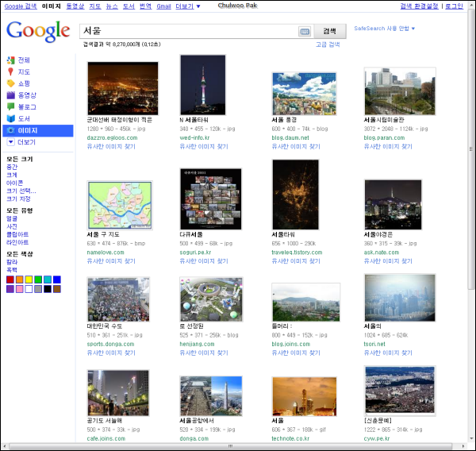476x451 pixels.
Task: Select the green color swatch
Action: point(38,279)
